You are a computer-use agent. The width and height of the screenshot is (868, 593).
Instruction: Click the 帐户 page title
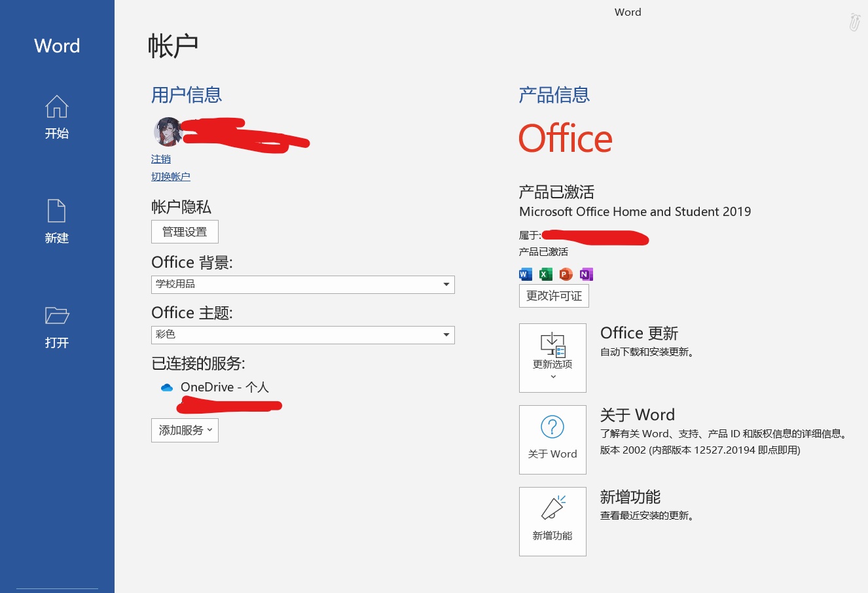(173, 46)
